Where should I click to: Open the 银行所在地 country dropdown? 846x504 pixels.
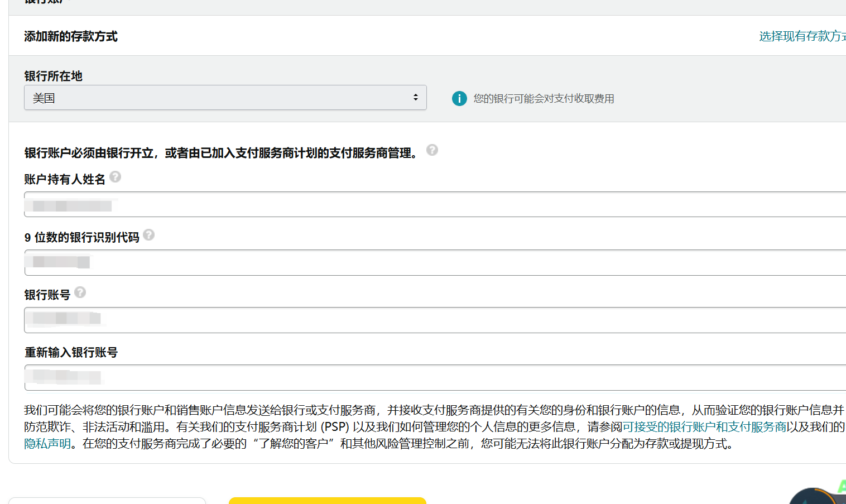click(225, 97)
